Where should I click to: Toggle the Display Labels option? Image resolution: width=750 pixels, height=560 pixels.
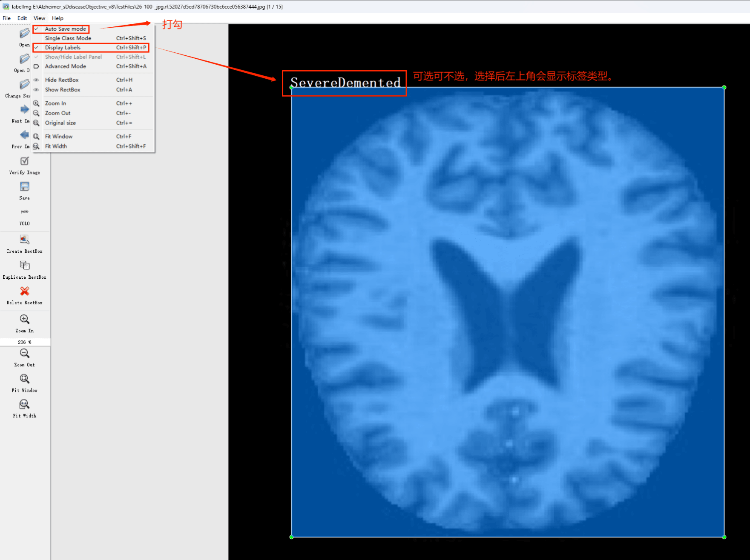click(x=93, y=48)
